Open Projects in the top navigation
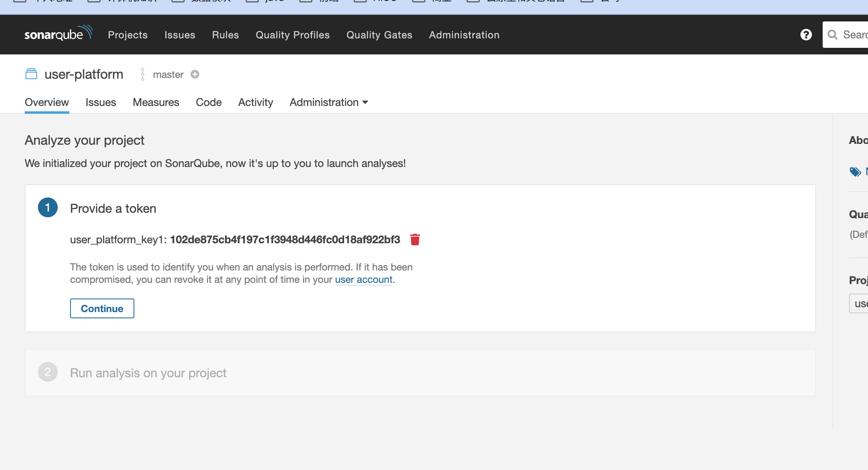The image size is (868, 470). [x=128, y=35]
